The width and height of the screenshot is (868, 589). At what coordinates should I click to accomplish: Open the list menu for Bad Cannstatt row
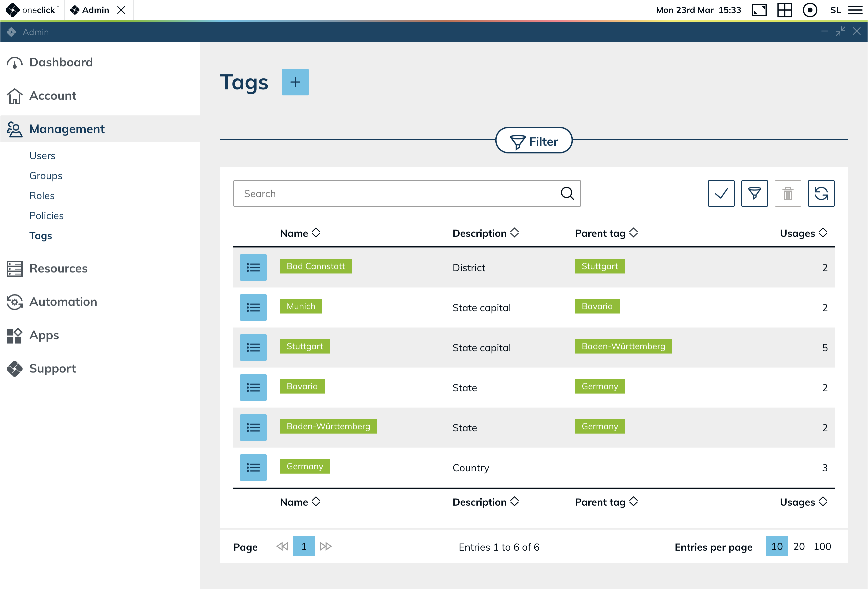point(253,267)
